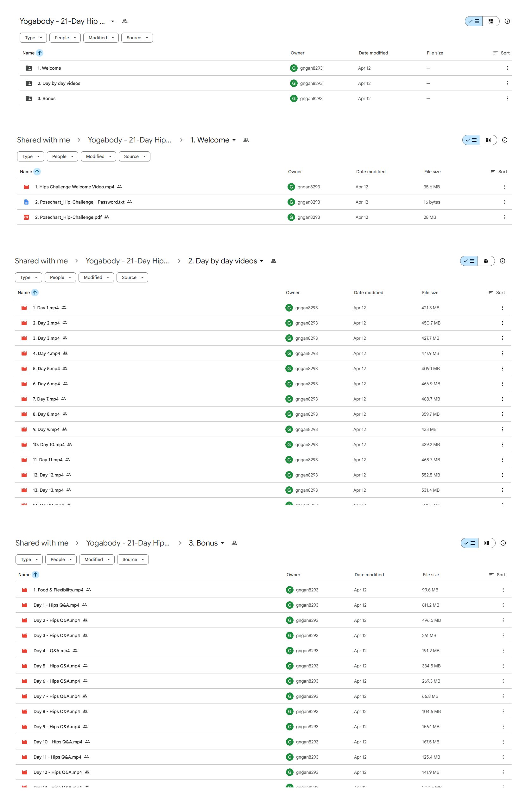This screenshot has height=808, width=532.
Task: Open 'Day 1 - Hips Q&A.mp4'
Action: point(56,605)
